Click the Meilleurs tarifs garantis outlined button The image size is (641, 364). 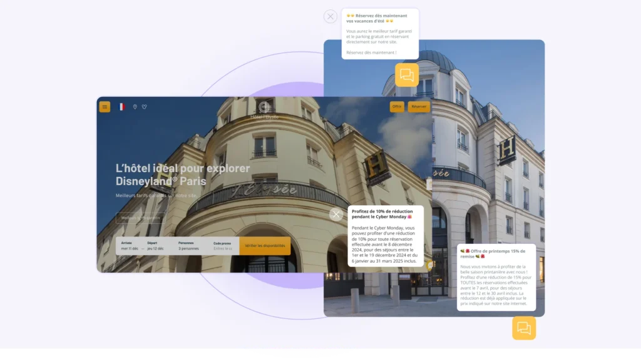[141, 218]
